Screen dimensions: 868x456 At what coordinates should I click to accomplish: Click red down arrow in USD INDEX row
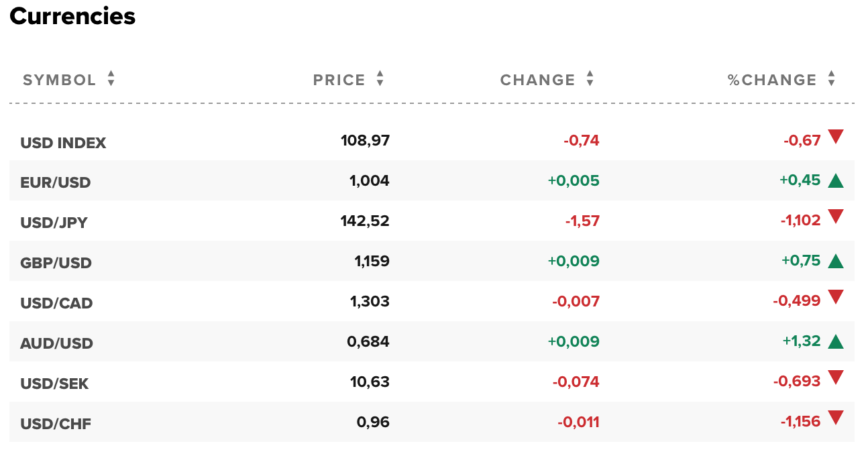tap(835, 137)
